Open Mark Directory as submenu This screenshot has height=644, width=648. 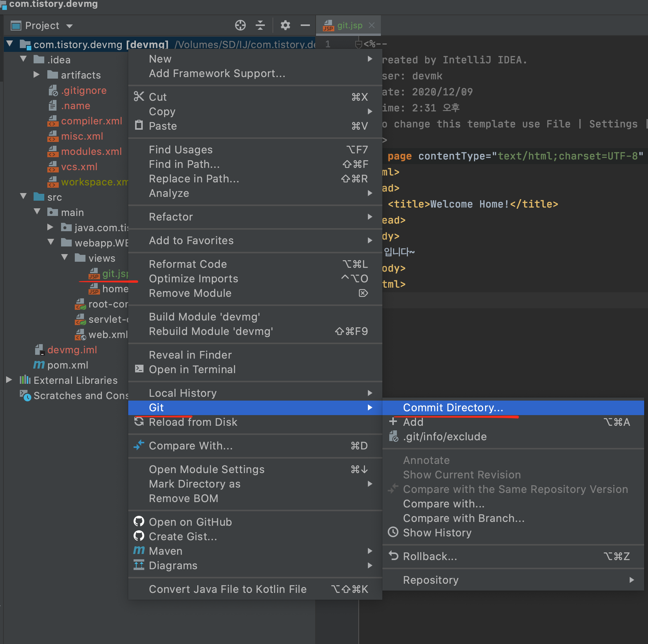click(255, 484)
